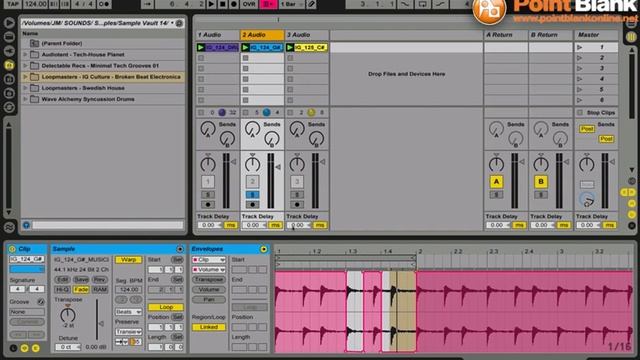Click the Master volume slider handle

click(x=612, y=162)
